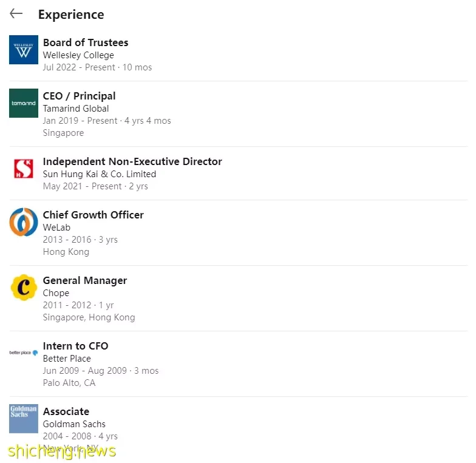Image resolution: width=476 pixels, height=463 pixels.
Task: Click the Tamarind Global company name
Action: (76, 109)
